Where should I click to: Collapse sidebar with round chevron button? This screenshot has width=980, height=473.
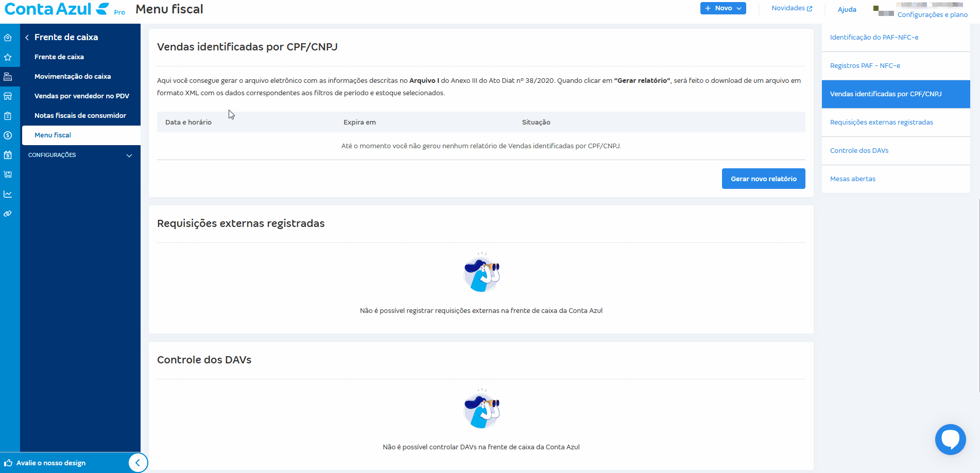[x=137, y=463]
